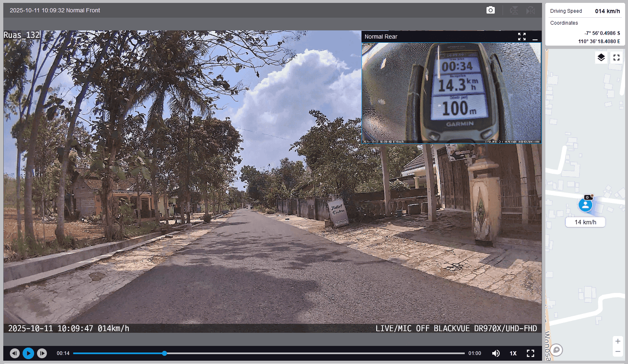Open the map layers selector
628x364 pixels.
point(601,58)
